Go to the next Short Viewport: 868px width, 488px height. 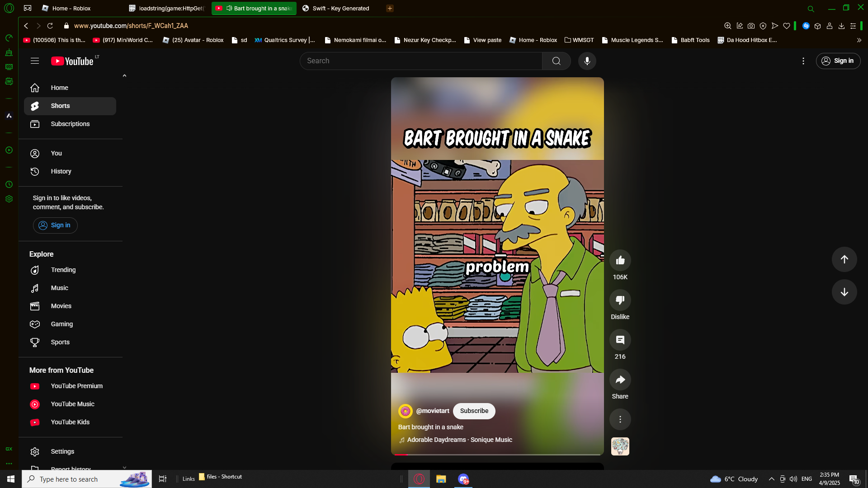(844, 292)
